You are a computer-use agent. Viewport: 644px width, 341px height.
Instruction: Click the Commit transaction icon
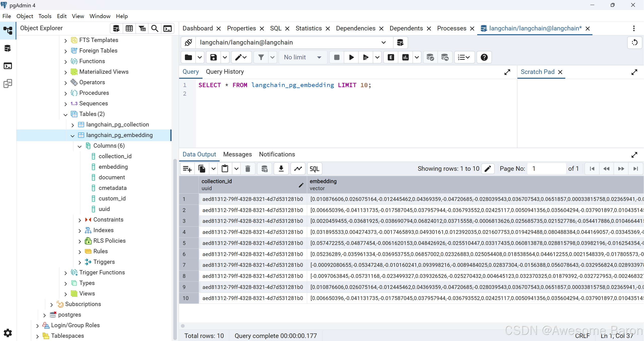430,57
